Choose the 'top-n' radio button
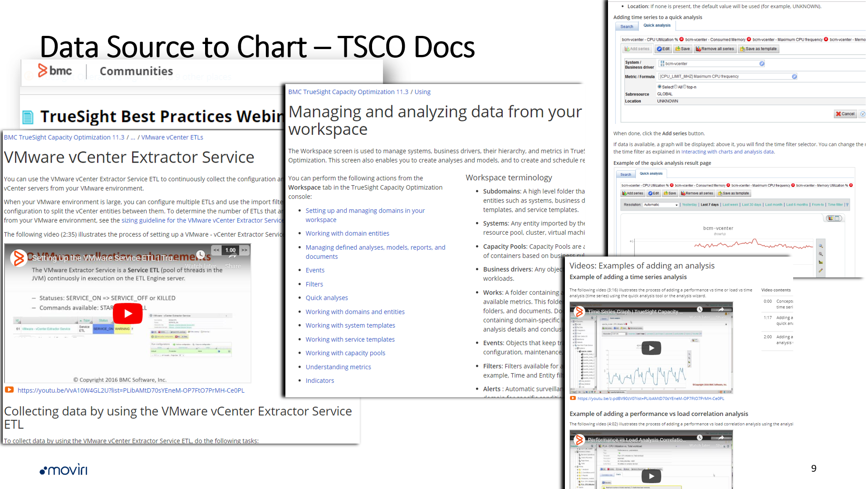 pos(685,87)
